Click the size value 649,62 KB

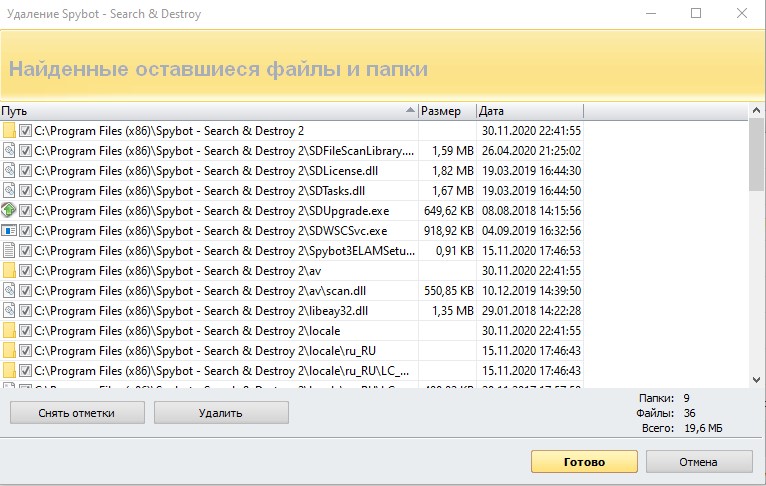tap(448, 211)
